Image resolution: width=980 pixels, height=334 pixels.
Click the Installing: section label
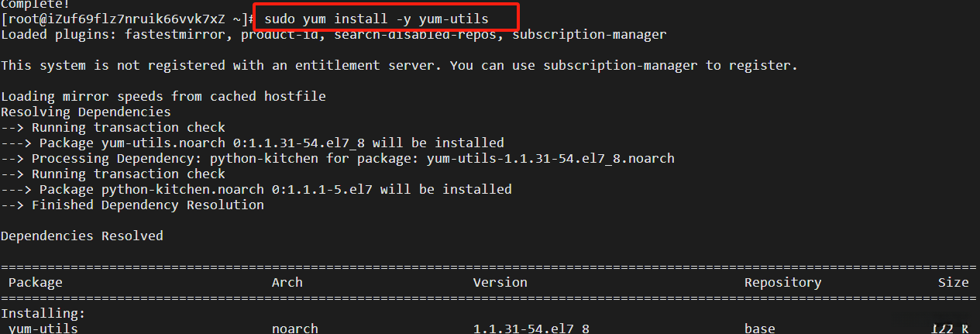(43, 313)
